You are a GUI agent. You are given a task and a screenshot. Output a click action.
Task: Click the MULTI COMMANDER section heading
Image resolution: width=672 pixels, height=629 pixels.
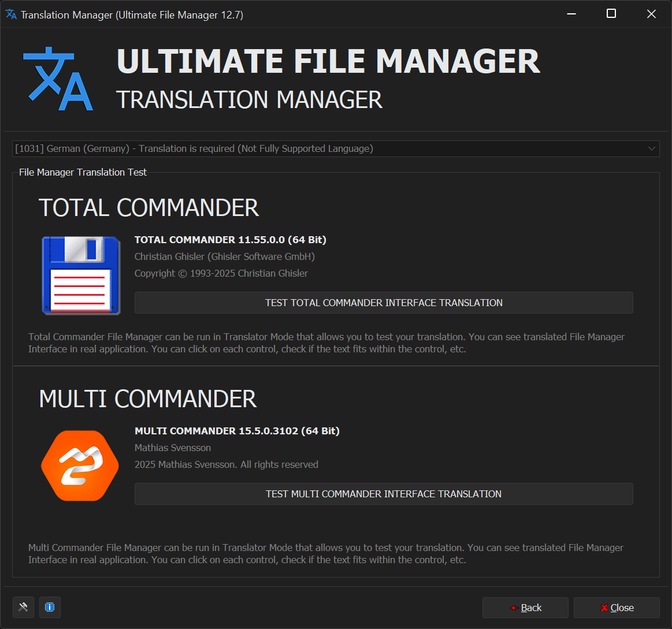point(148,399)
